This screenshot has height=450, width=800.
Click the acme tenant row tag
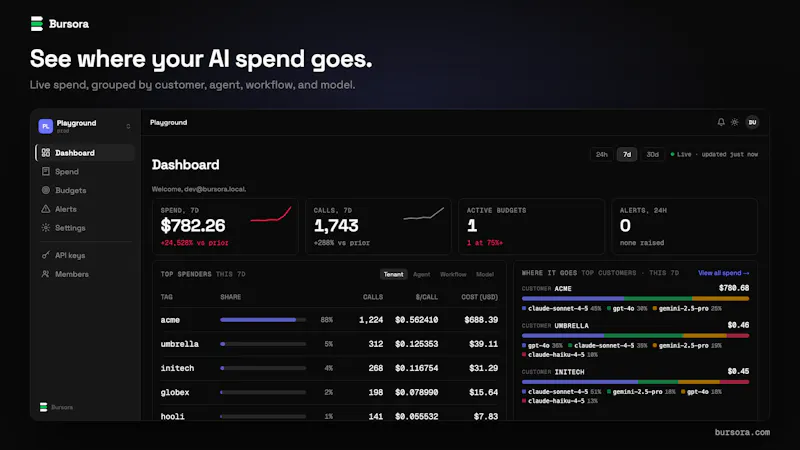[x=170, y=320]
